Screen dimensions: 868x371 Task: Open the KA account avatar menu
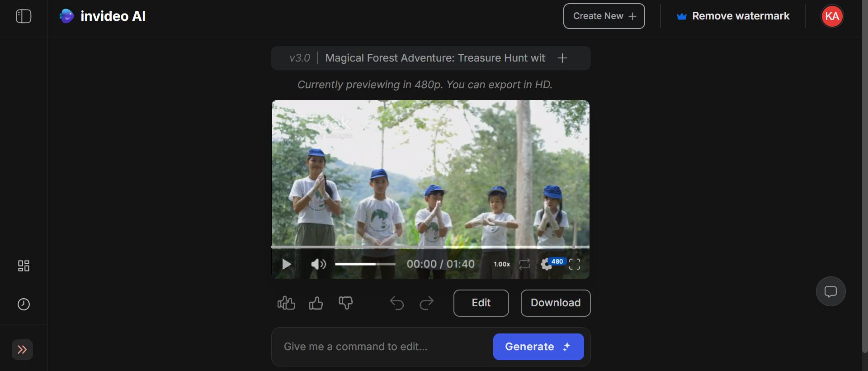832,16
